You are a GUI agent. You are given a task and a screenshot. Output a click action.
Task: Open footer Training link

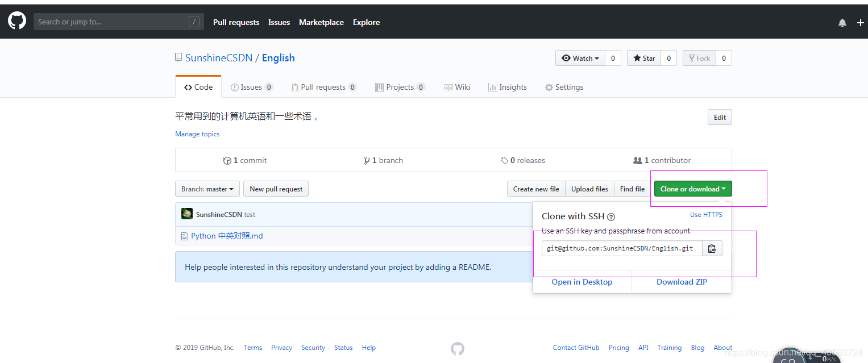(670, 348)
